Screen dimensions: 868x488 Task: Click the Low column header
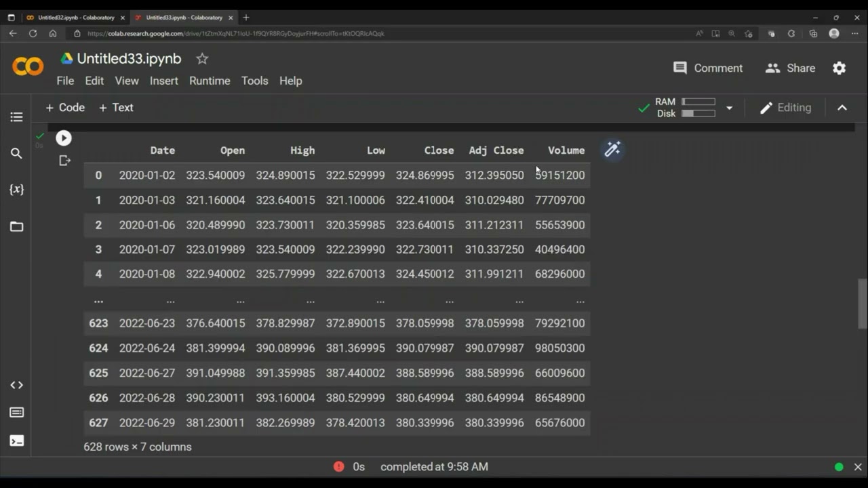click(x=376, y=150)
